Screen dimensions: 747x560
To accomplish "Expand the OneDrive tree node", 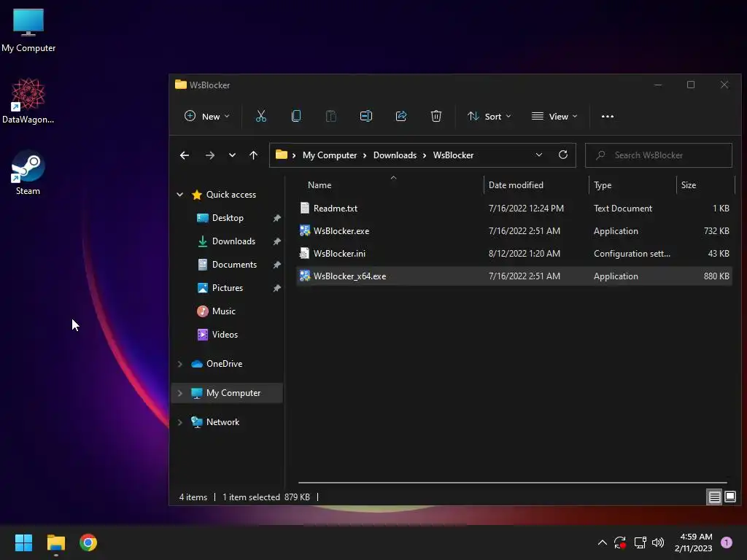I will pos(180,364).
